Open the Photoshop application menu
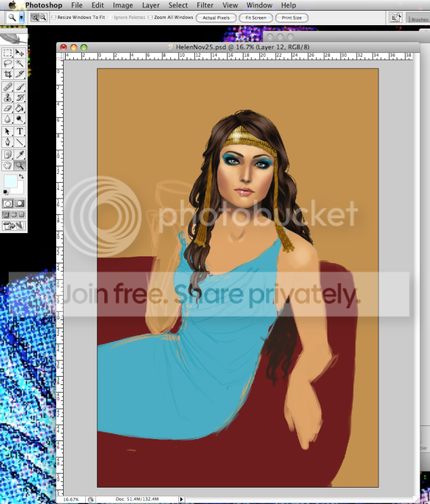The width and height of the screenshot is (430, 504). (x=44, y=5)
